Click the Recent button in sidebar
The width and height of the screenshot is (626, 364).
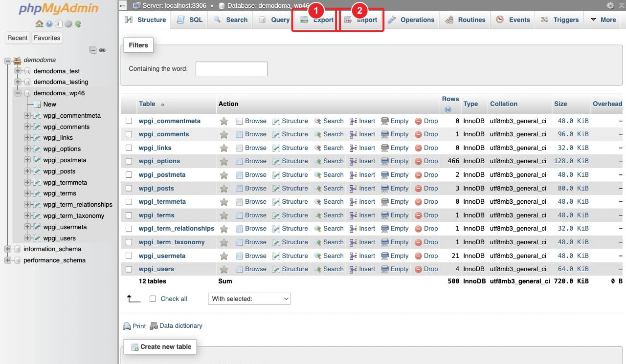click(x=18, y=38)
